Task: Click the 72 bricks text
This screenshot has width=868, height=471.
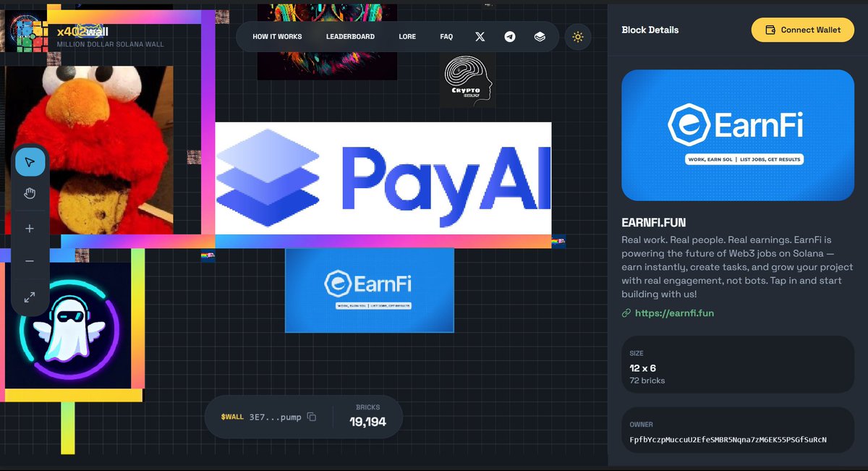Action: pyautogui.click(x=647, y=381)
